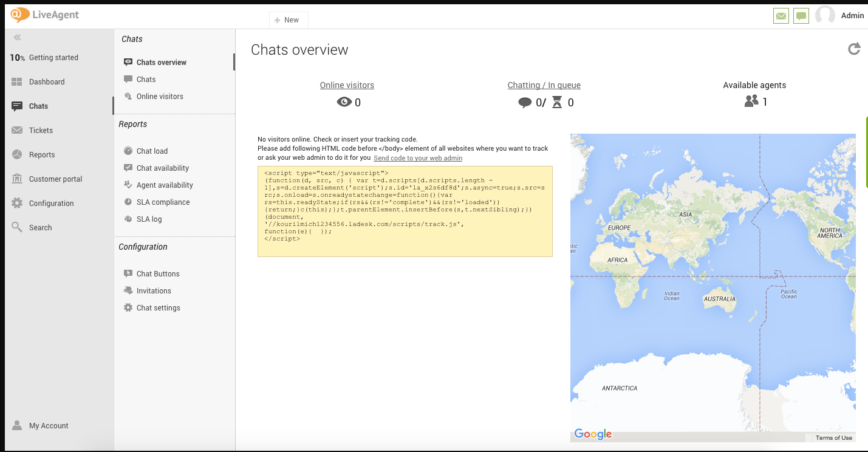Viewport: 868px width, 452px height.
Task: Click the Search magnifier icon
Action: pyautogui.click(x=17, y=227)
